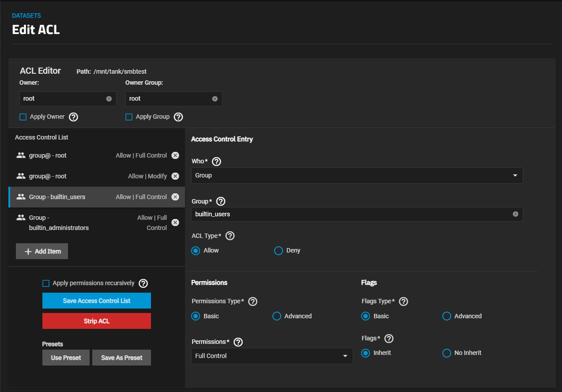Image resolution: width=562 pixels, height=392 pixels.
Task: Open the Who dropdown
Action: pos(357,175)
